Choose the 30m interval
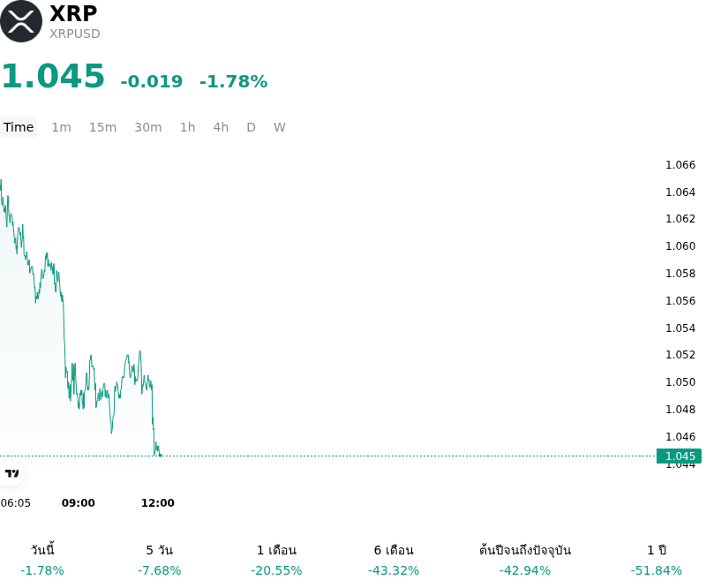706x588 pixels. [x=148, y=127]
